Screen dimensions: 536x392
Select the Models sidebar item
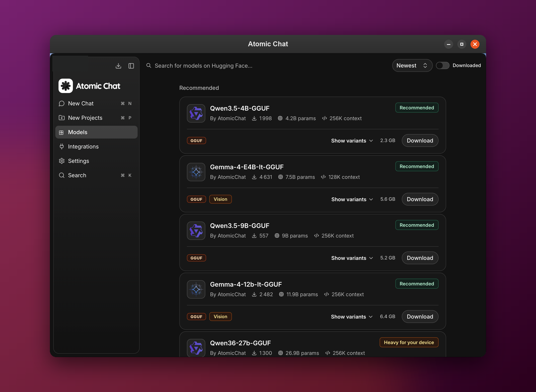click(x=96, y=132)
